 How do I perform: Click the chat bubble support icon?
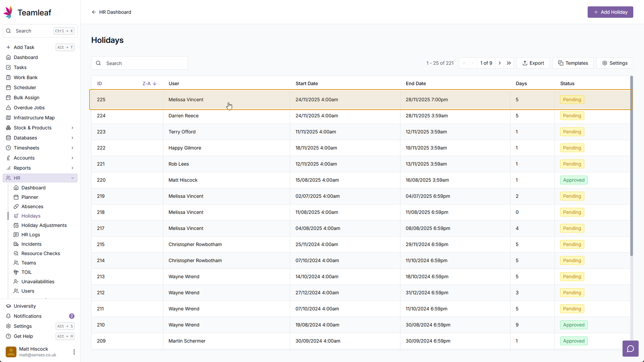tap(630, 349)
